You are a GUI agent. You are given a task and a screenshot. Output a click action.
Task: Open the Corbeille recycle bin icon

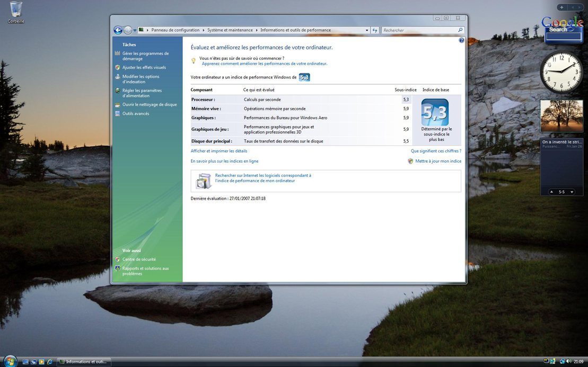coord(16,11)
